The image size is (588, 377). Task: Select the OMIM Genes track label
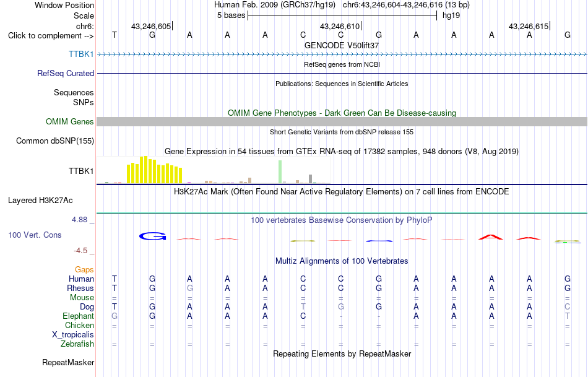click(69, 121)
